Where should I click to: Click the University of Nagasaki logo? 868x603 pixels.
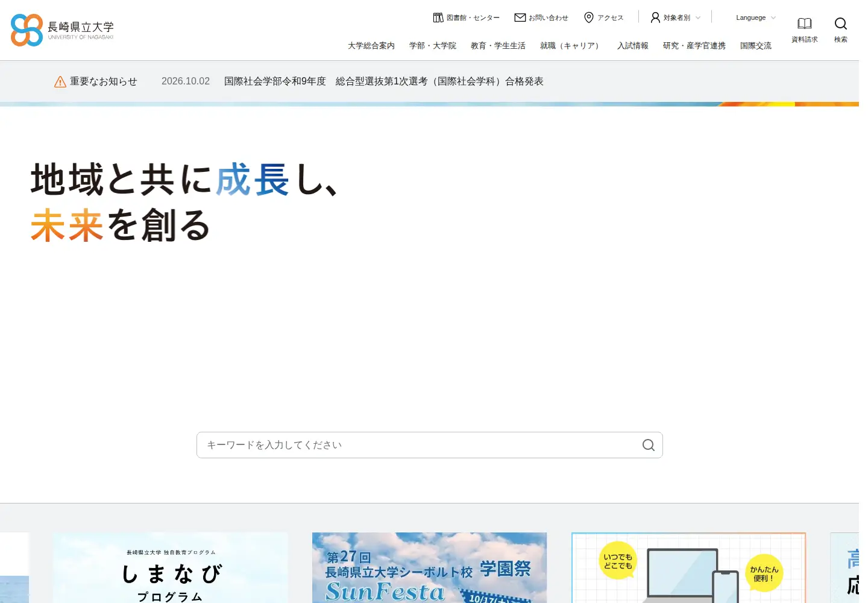point(62,30)
